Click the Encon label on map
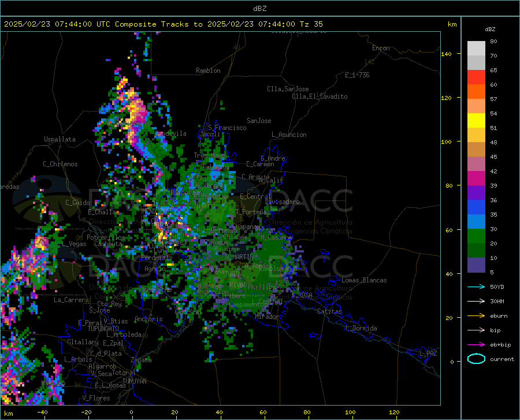 pos(381,48)
